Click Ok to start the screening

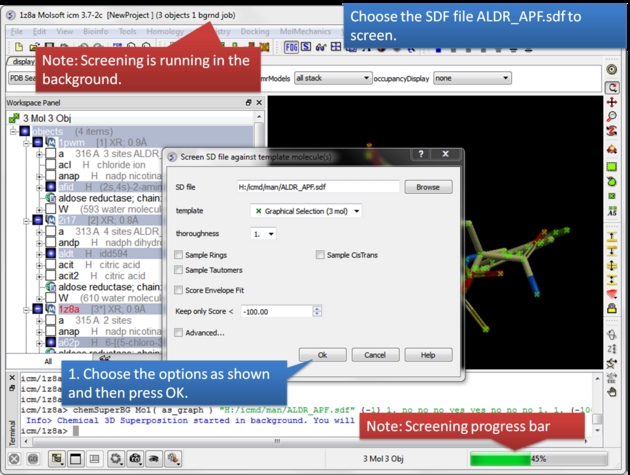pyautogui.click(x=322, y=355)
